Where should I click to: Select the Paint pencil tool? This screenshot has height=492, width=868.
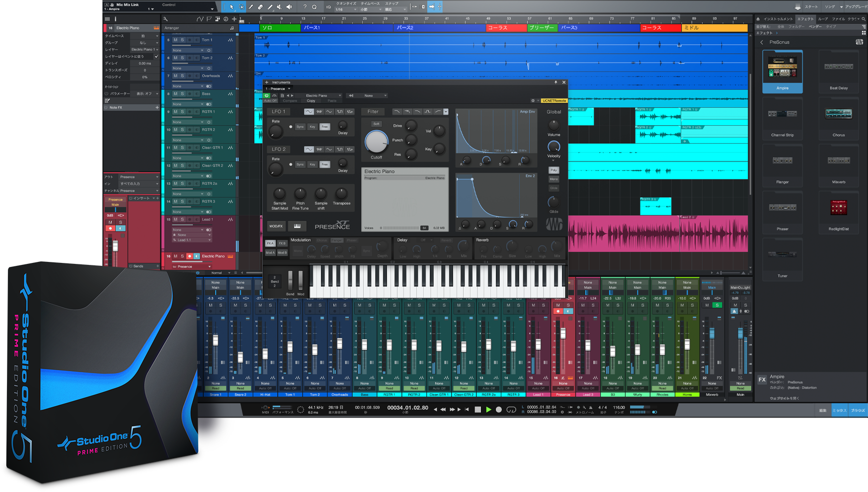click(270, 7)
